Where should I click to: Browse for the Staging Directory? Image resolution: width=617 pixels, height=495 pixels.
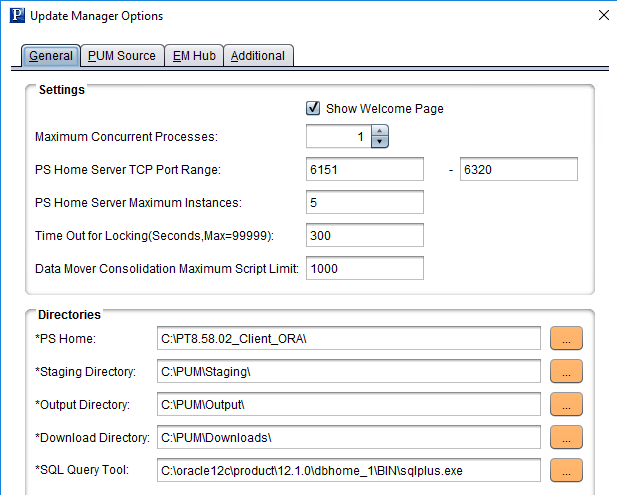pos(566,371)
